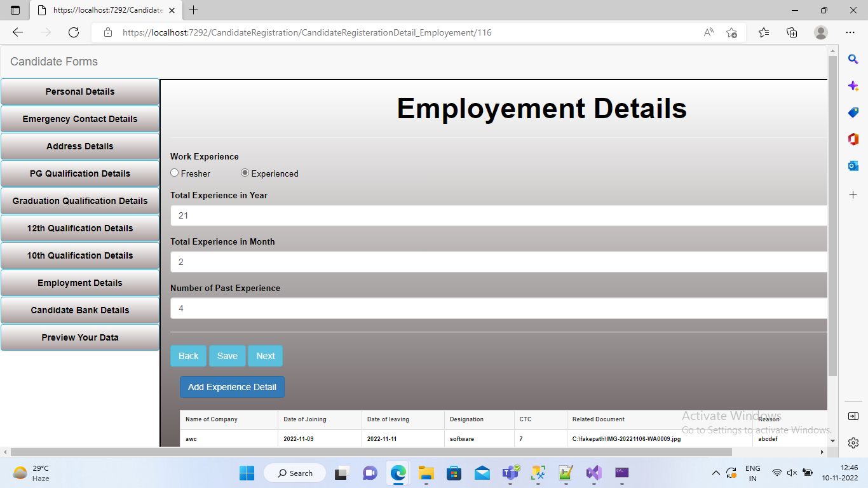This screenshot has width=868, height=488.
Task: Open the Microsoft 365 sidebar icon
Action: click(x=853, y=139)
